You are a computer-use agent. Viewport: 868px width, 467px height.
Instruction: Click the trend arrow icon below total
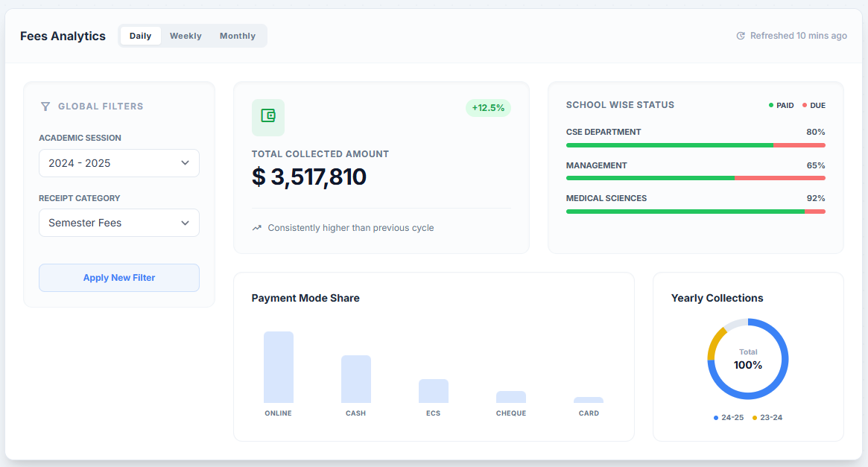[x=257, y=228]
